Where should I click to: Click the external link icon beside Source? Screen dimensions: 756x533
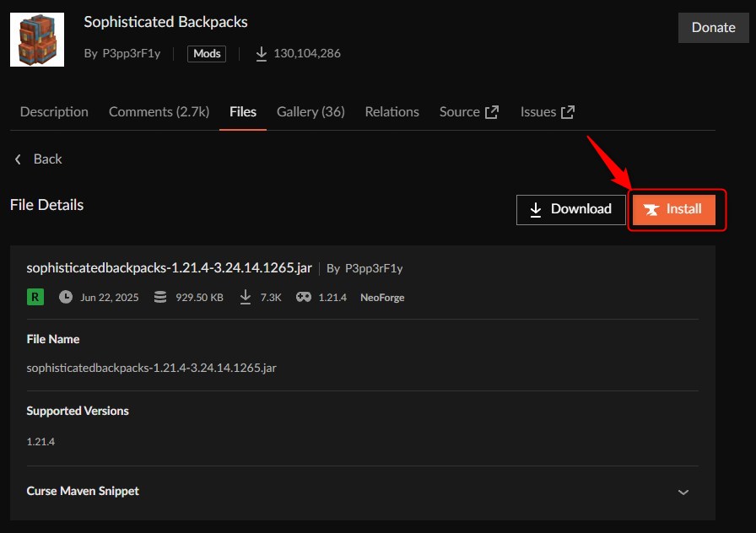coord(491,112)
